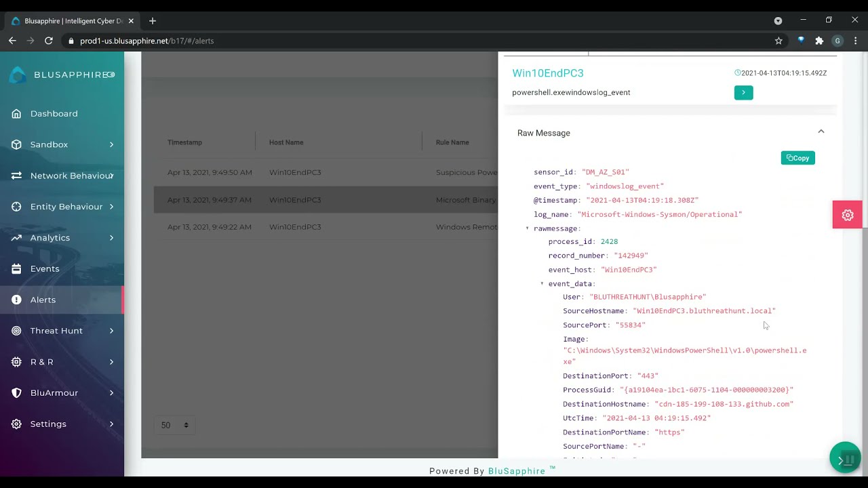The image size is (868, 488).
Task: Expand the Network Behaviour submenu chevron
Action: 111,176
